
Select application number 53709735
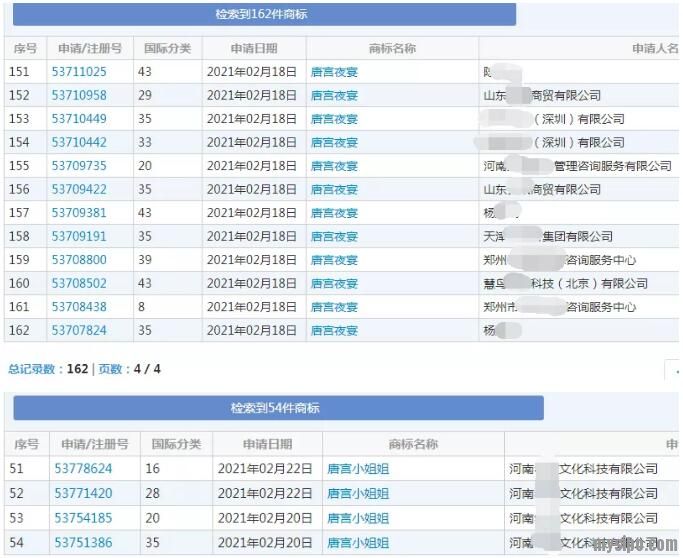coord(79,166)
